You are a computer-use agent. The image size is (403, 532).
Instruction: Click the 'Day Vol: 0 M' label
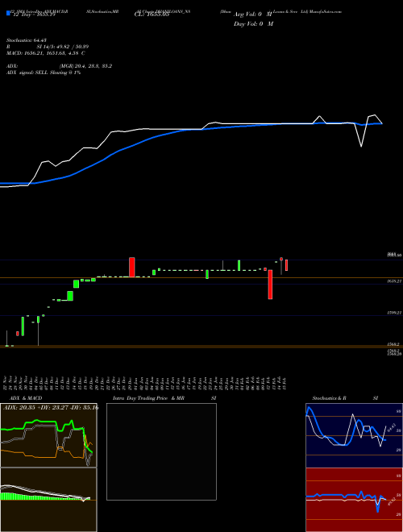[253, 24]
